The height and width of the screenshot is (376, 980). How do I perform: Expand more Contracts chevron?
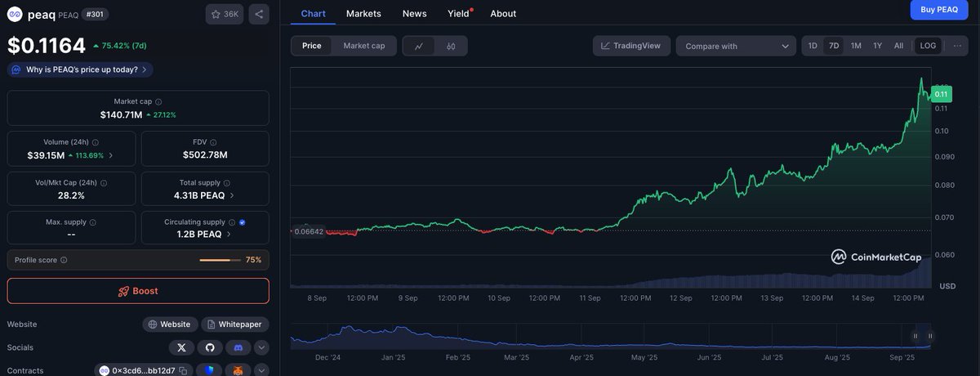coord(261,370)
